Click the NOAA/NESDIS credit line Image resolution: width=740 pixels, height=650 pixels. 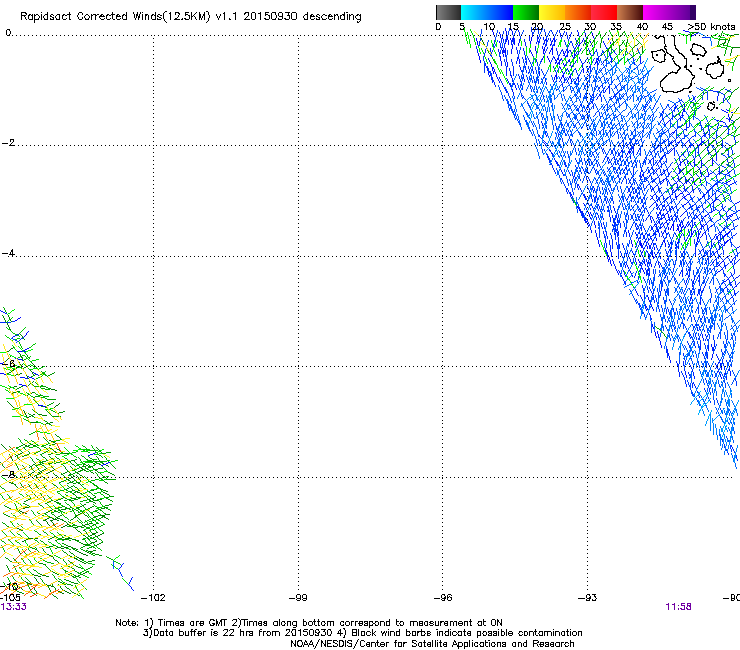(432, 644)
